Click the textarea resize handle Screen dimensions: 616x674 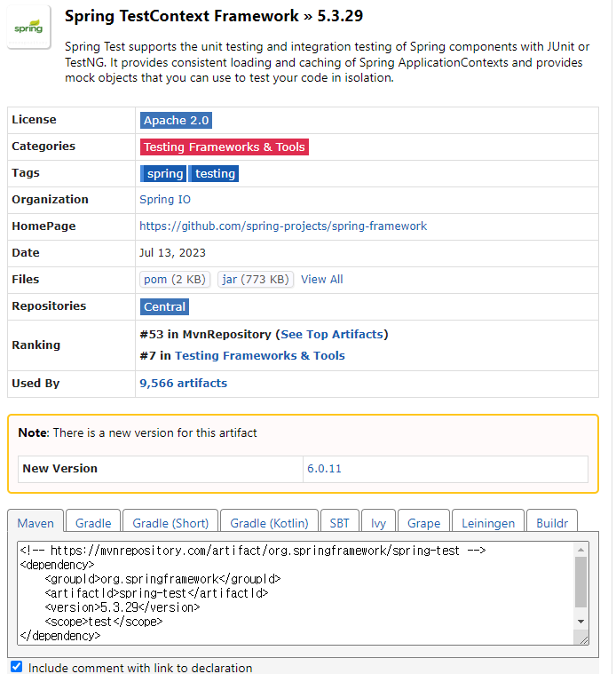[x=583, y=640]
